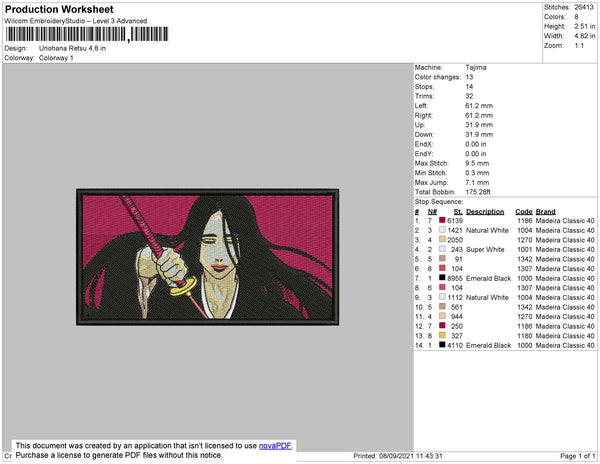Pick the tan swatch in stop 3
Image resolution: width=600 pixels, height=464 pixels.
point(442,239)
